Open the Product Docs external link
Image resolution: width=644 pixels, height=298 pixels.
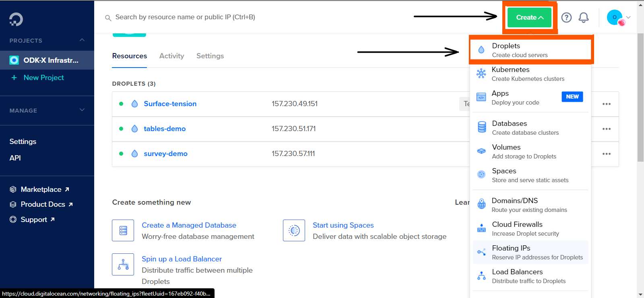[x=47, y=204]
